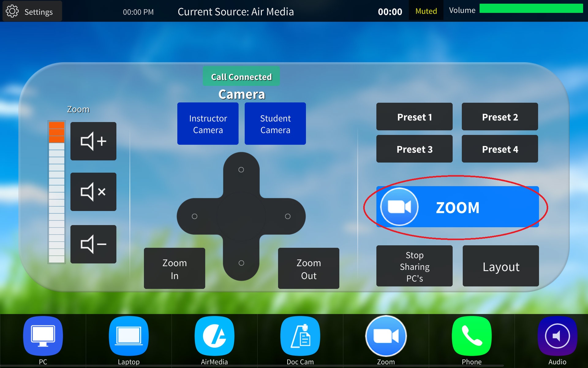The width and height of the screenshot is (588, 368).
Task: Tilt camera up with the D-pad
Action: point(241,170)
